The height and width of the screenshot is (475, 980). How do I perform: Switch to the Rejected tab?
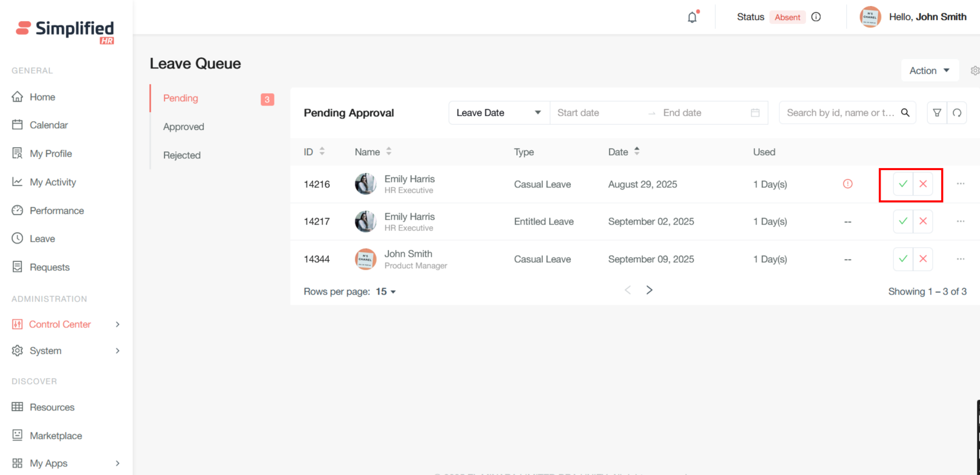pyautogui.click(x=182, y=155)
